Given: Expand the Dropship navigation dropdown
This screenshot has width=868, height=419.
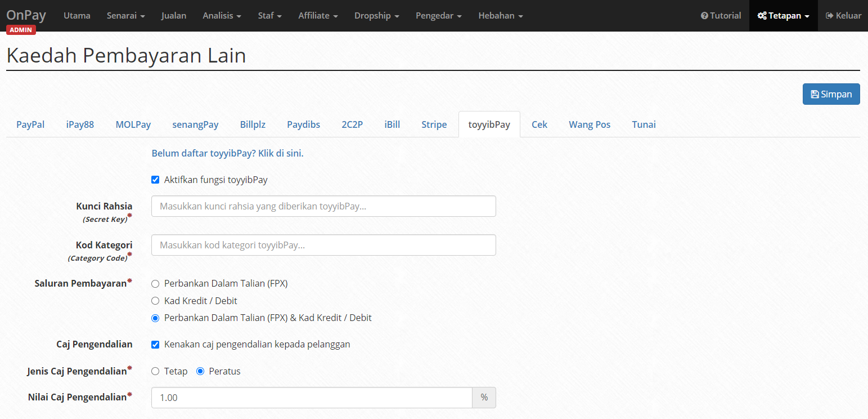Looking at the screenshot, I should (x=376, y=15).
